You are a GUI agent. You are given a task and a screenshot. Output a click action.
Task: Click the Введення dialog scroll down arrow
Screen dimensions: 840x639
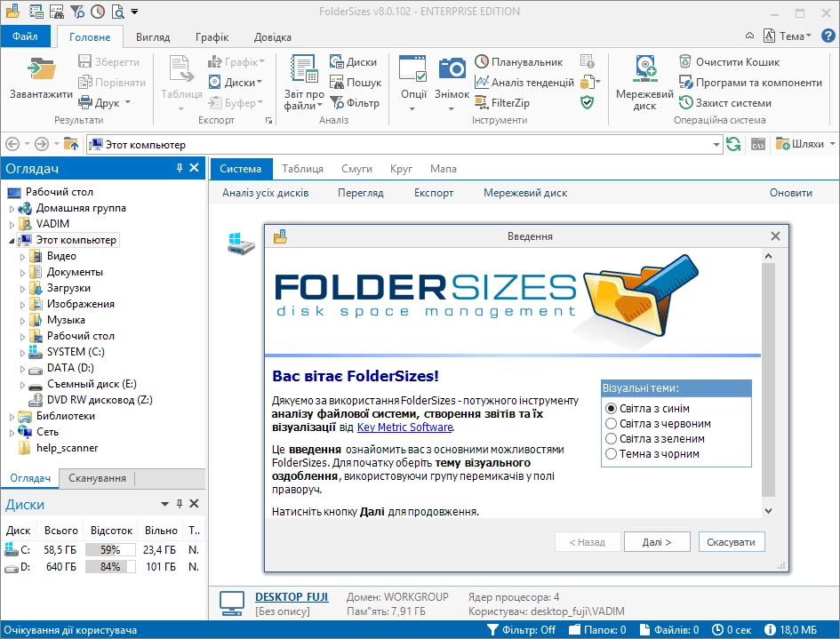(x=768, y=511)
